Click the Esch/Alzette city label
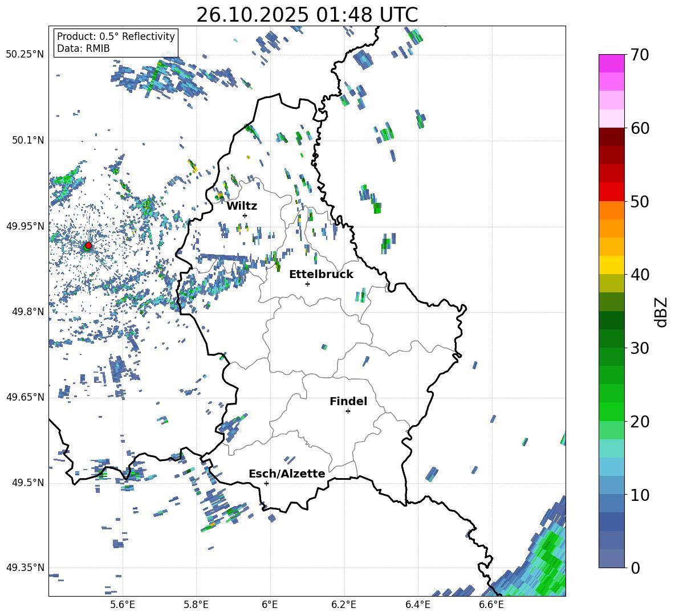The image size is (675, 616). click(287, 474)
